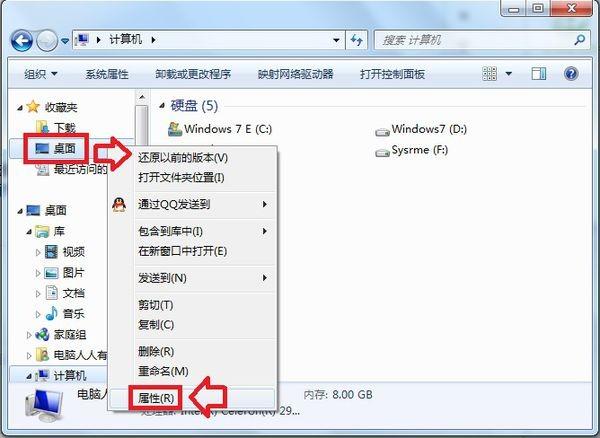Open the 组织 dropdown menu
The image size is (600, 438).
[x=41, y=74]
